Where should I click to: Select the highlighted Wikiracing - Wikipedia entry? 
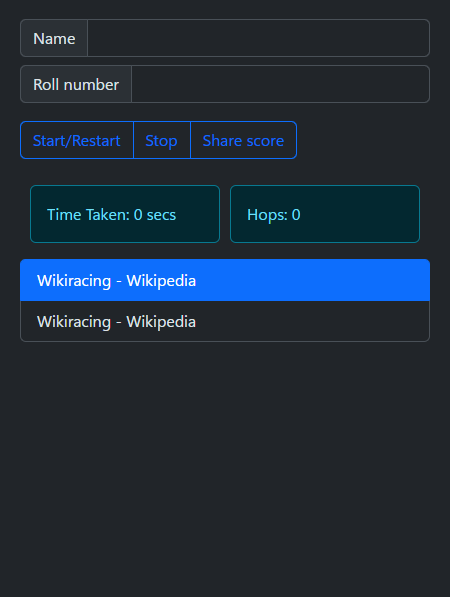pyautogui.click(x=225, y=280)
